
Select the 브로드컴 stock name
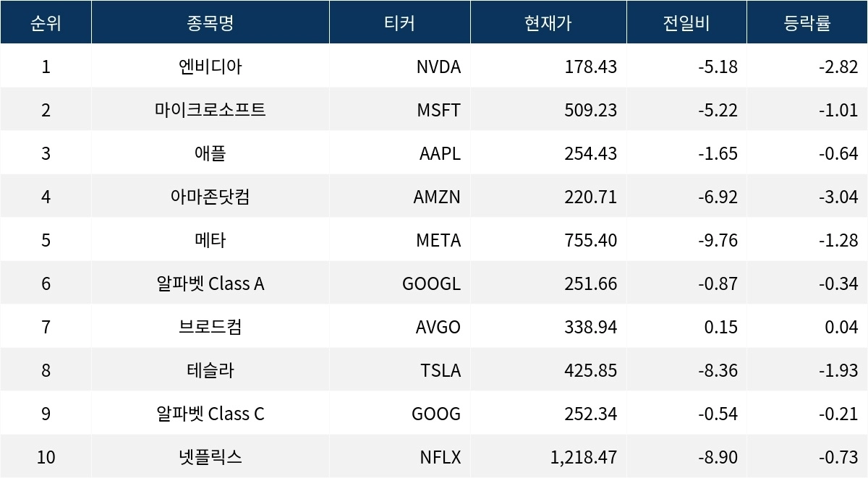coord(210,327)
